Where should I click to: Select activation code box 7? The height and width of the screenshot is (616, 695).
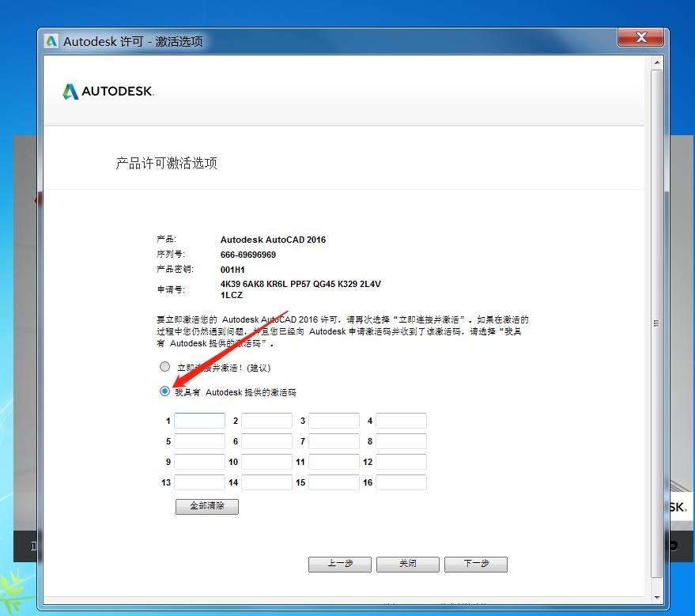(334, 441)
